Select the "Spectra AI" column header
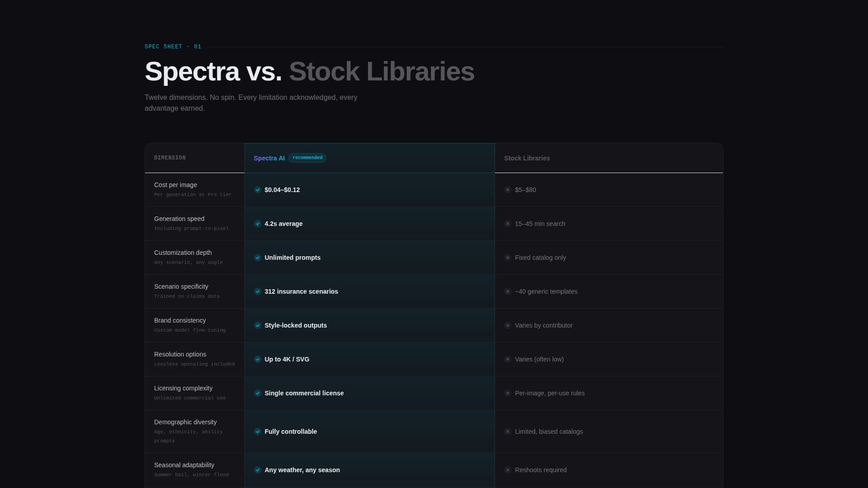Screen dimensions: 868x488 coord(269,158)
